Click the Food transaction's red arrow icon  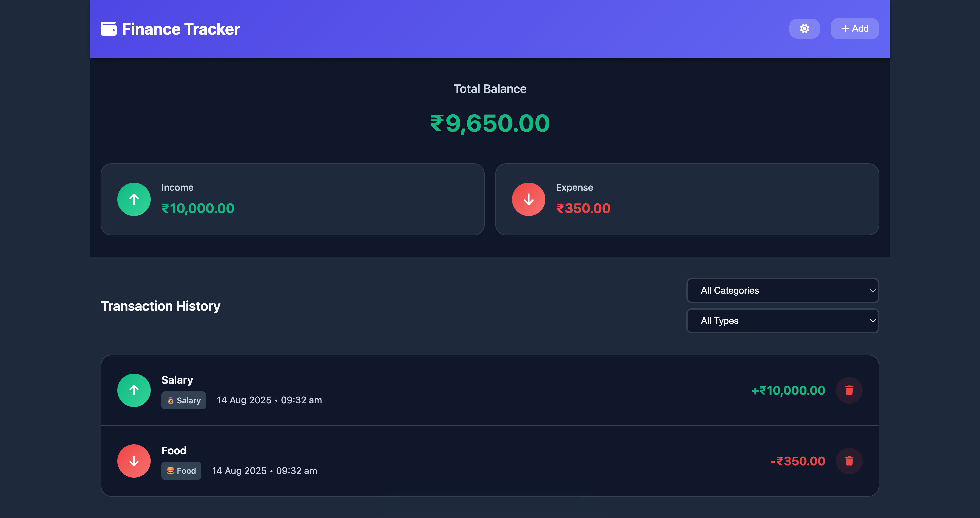tap(134, 461)
